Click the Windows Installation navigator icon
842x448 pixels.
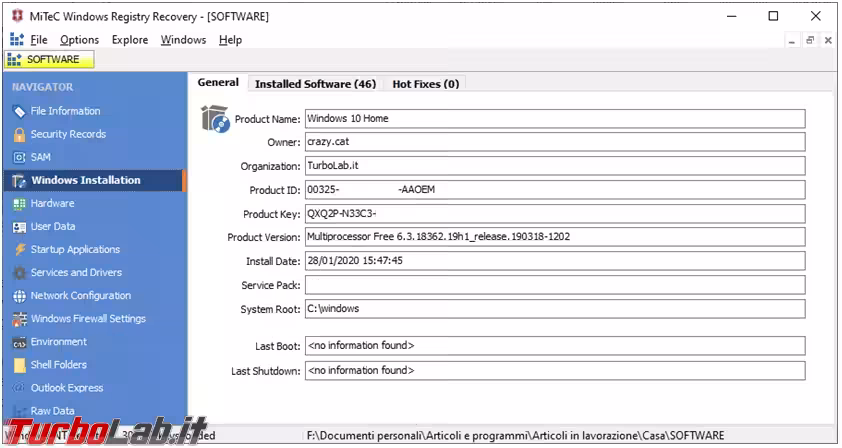19,181
